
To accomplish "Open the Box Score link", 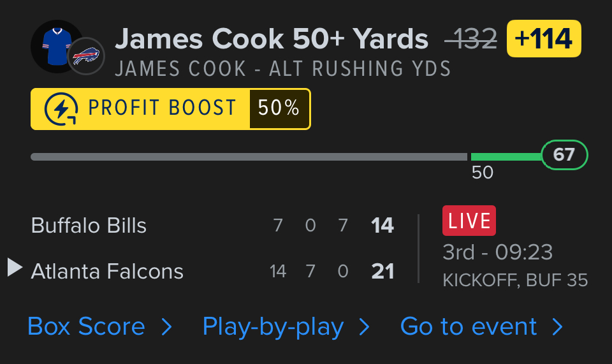I will [x=87, y=327].
